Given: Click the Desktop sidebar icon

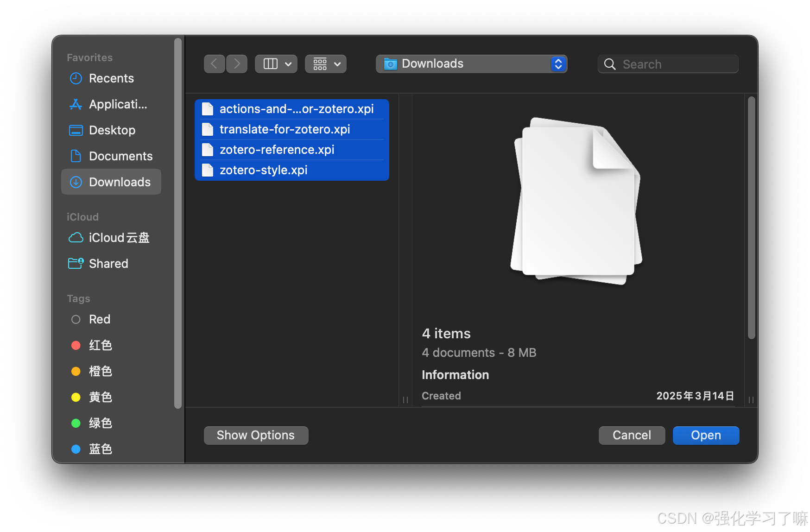Looking at the screenshot, I should (x=76, y=130).
